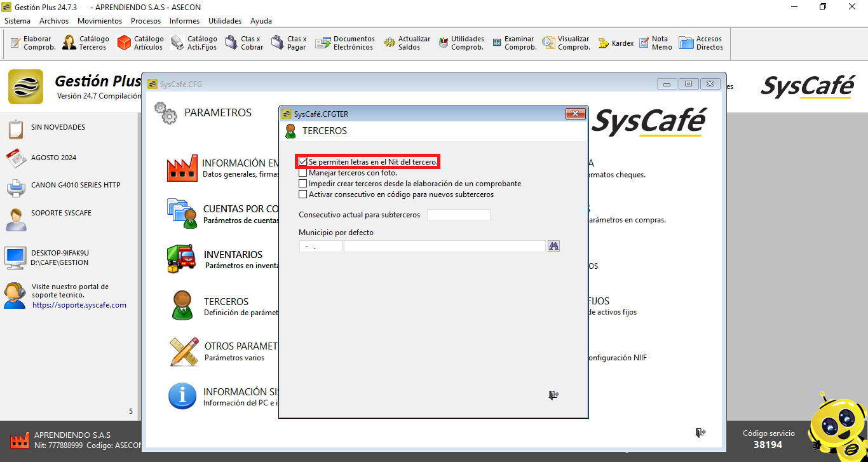Click the Inventarios truck icon
This screenshot has height=462, width=868.
click(x=181, y=259)
